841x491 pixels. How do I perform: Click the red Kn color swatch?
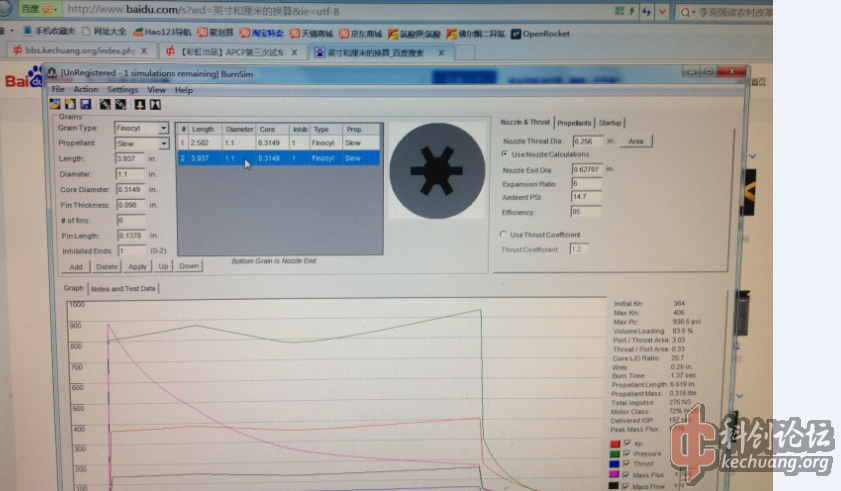click(615, 444)
